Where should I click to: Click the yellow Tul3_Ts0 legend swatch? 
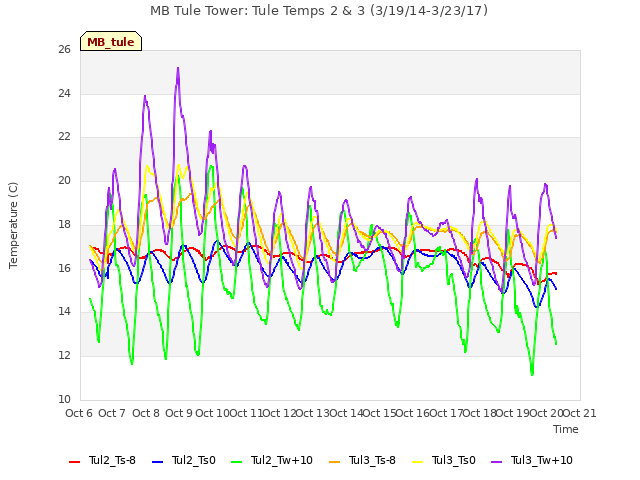point(418,462)
